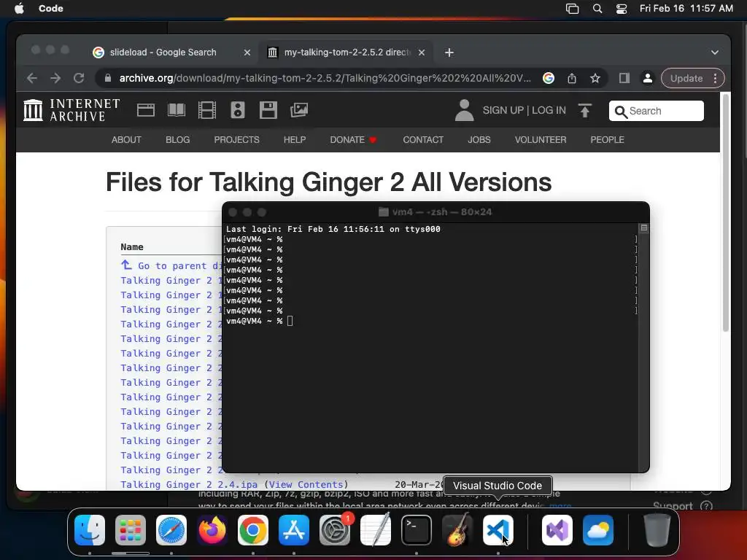Open the PEOPLE nav link
Image resolution: width=747 pixels, height=560 pixels.
[607, 139]
